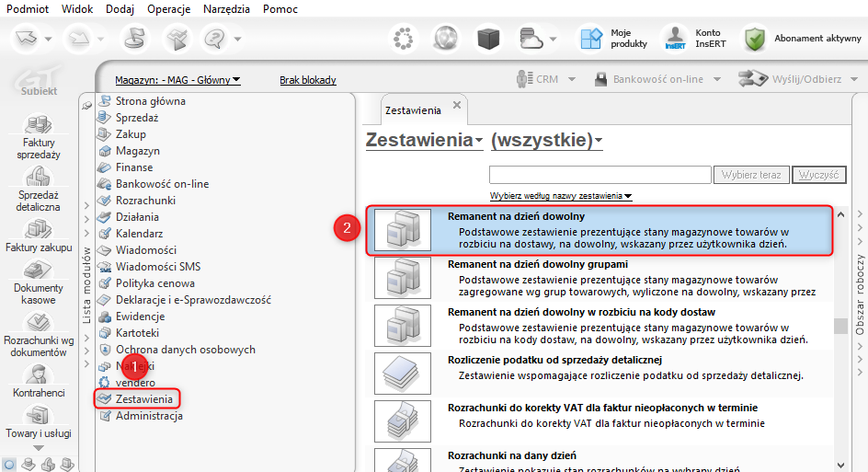
Task: Select Remanent na dzień dowolny grupami report
Action: point(600,278)
